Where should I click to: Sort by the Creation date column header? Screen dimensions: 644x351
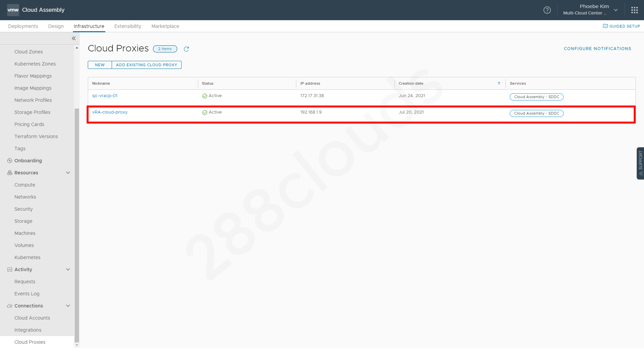pos(411,83)
